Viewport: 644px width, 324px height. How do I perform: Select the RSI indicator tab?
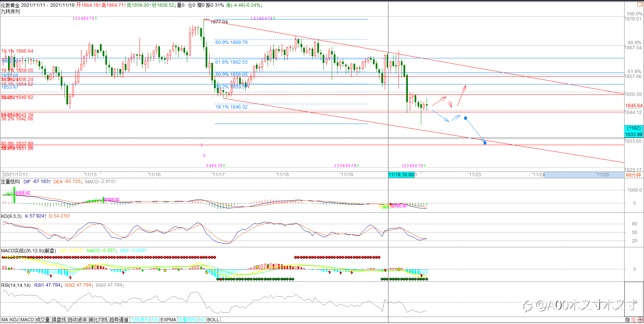[x=155, y=320]
